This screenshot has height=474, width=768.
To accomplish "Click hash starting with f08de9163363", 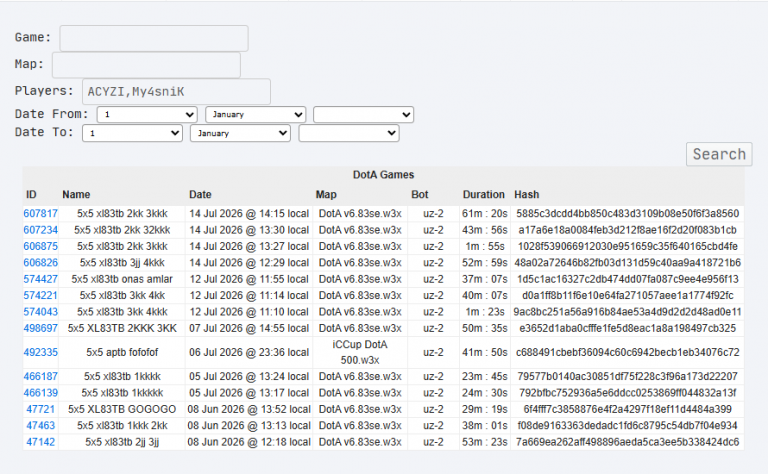I will (627, 426).
